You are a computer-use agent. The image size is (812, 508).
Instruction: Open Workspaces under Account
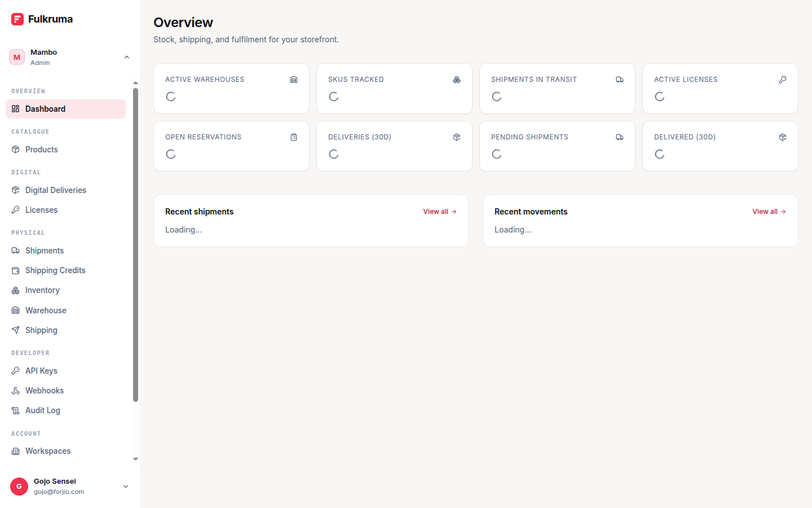65,451
